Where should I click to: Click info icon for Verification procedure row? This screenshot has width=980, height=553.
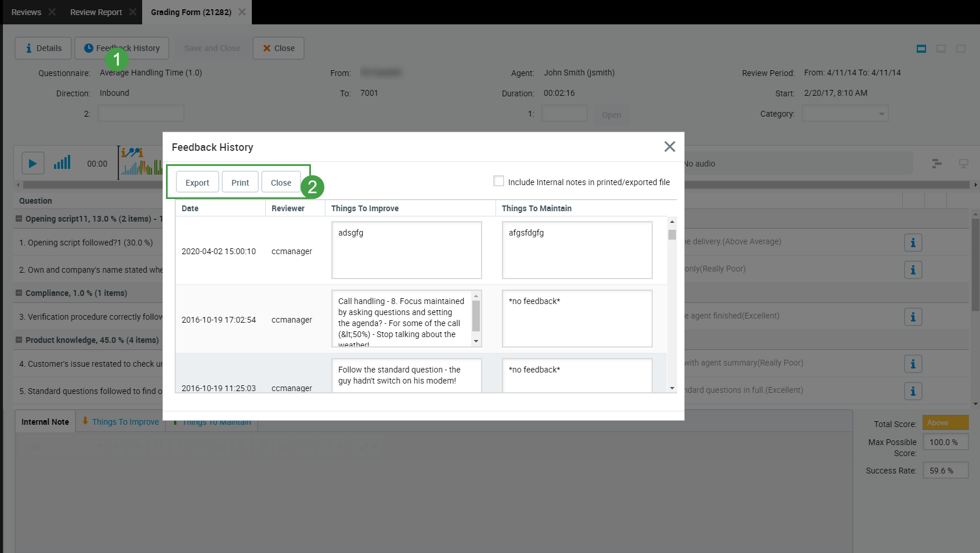pyautogui.click(x=913, y=317)
